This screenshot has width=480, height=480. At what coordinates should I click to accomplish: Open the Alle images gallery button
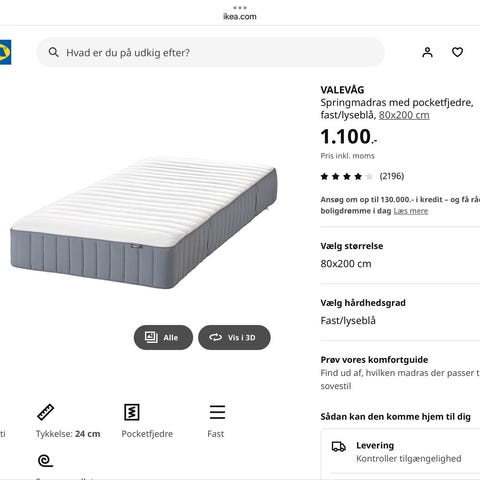(x=163, y=337)
